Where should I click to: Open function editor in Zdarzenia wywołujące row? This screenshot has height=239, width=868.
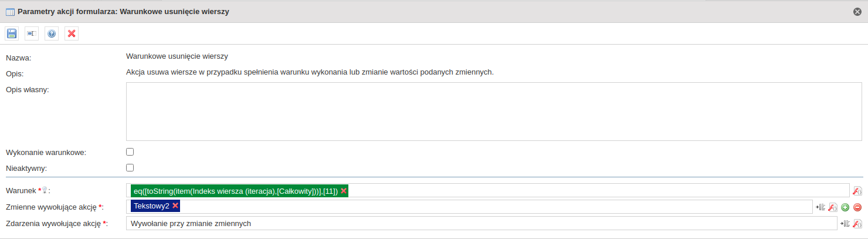coord(857,224)
